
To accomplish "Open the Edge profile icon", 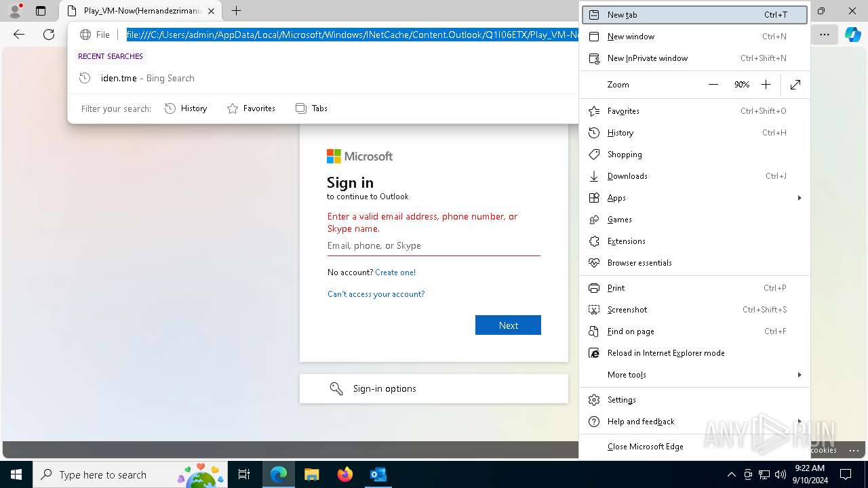I will coord(15,11).
